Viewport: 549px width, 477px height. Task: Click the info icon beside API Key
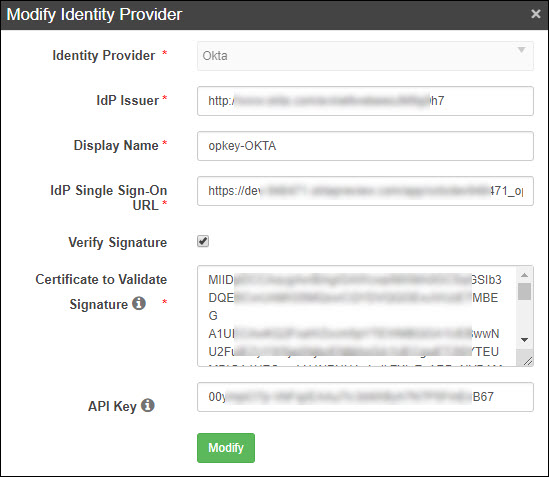[x=148, y=405]
